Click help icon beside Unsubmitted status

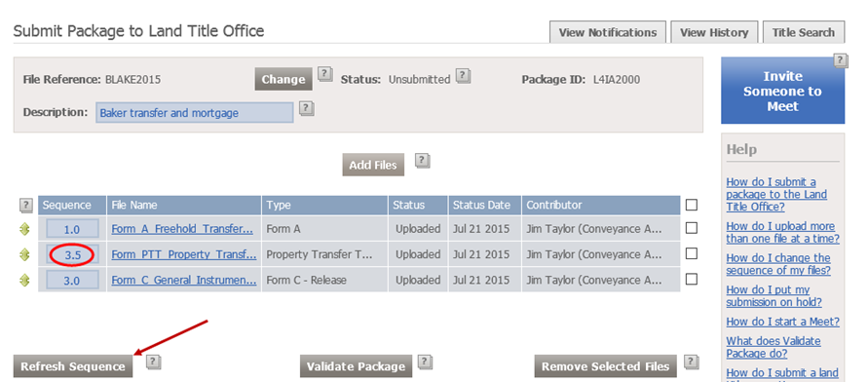pos(464,76)
